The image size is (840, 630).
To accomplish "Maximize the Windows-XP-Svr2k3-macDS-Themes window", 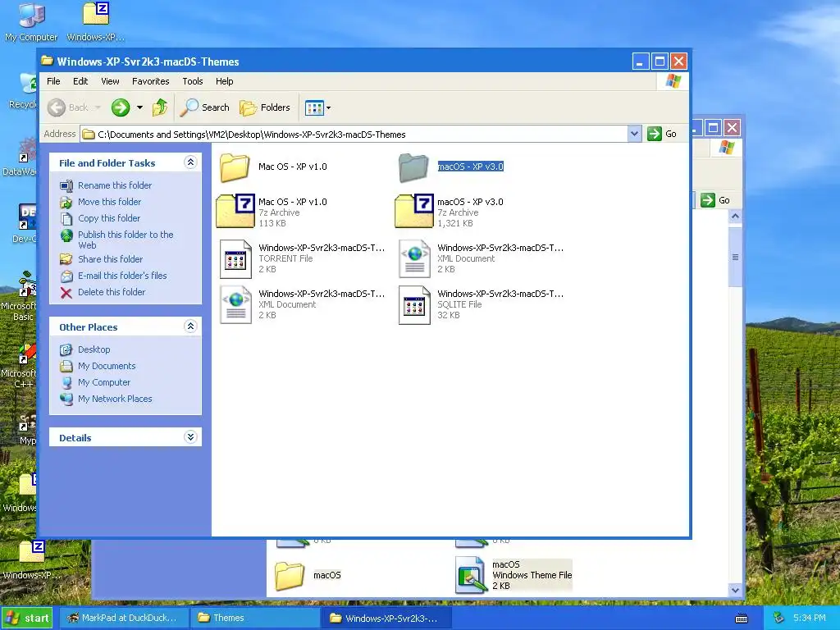I will click(x=660, y=62).
